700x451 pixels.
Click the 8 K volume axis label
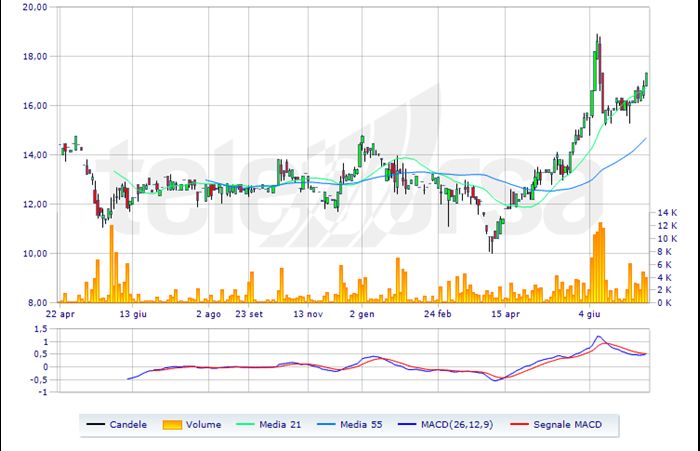[x=665, y=251]
